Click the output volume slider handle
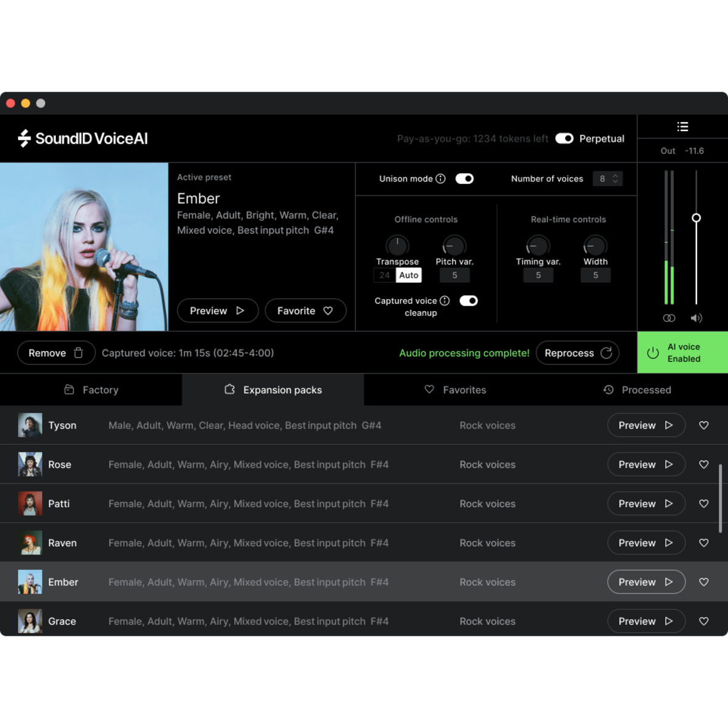728x728 pixels. (696, 218)
